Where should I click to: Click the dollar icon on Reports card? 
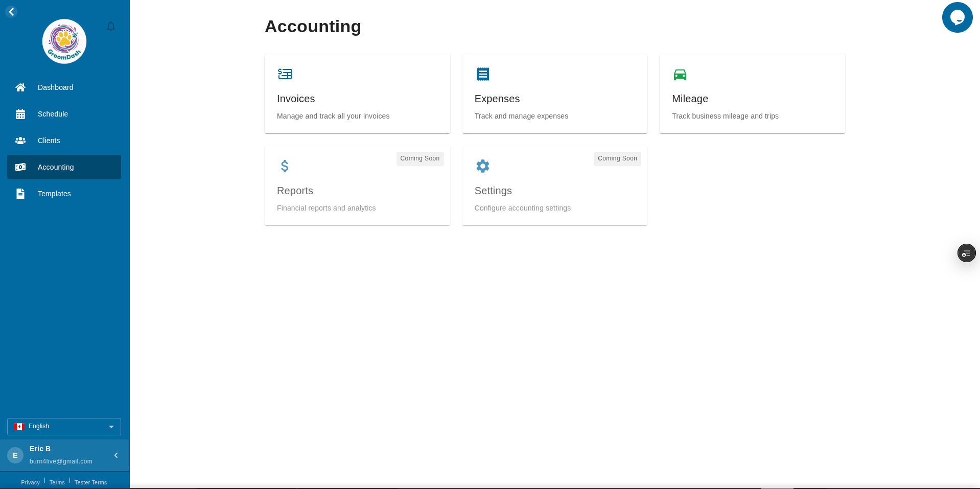tap(285, 166)
